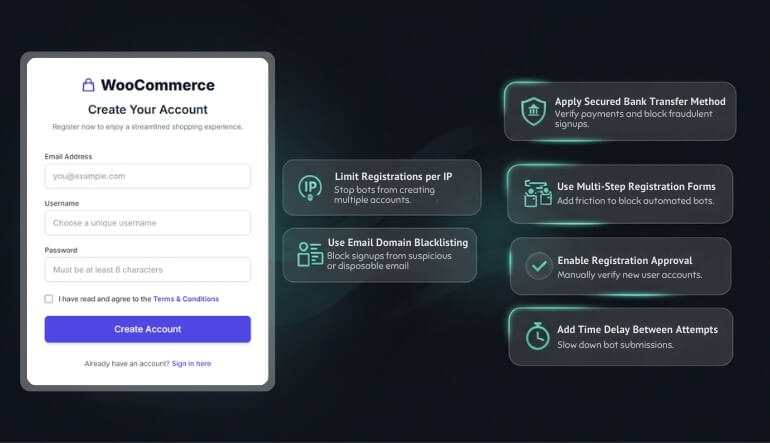Image resolution: width=770 pixels, height=443 pixels.
Task: Click 'Block signups from suspicious' description text
Action: coord(389,261)
